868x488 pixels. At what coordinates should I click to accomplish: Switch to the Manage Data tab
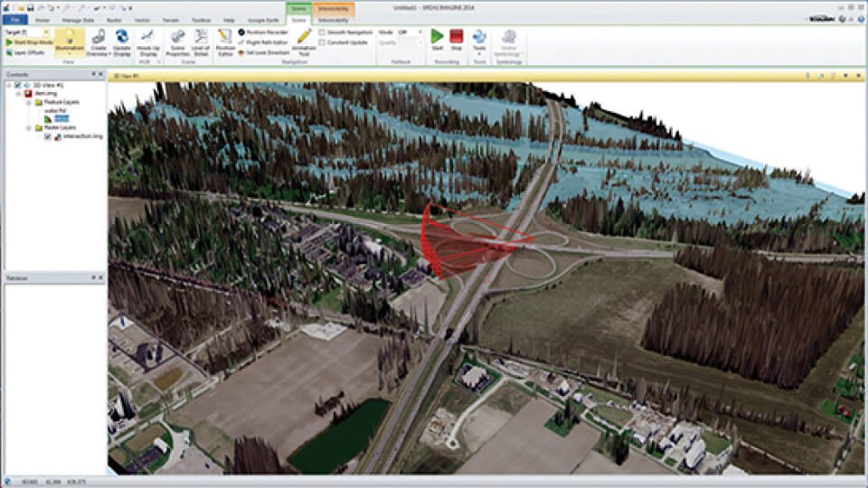tap(78, 20)
